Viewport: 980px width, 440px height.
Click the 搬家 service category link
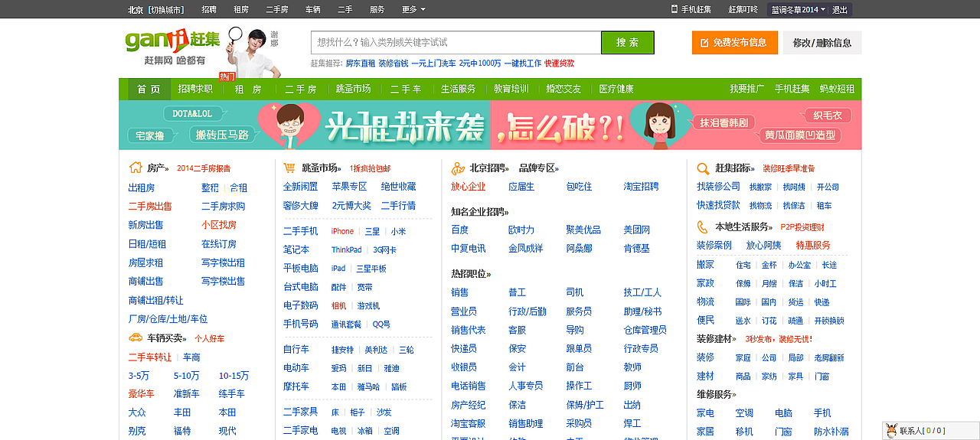pos(705,264)
